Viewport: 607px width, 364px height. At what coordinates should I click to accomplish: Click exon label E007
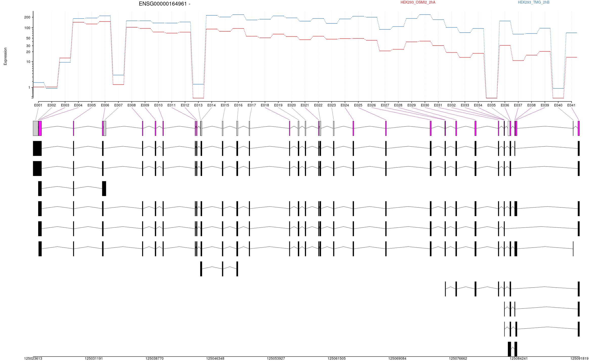tap(118, 105)
